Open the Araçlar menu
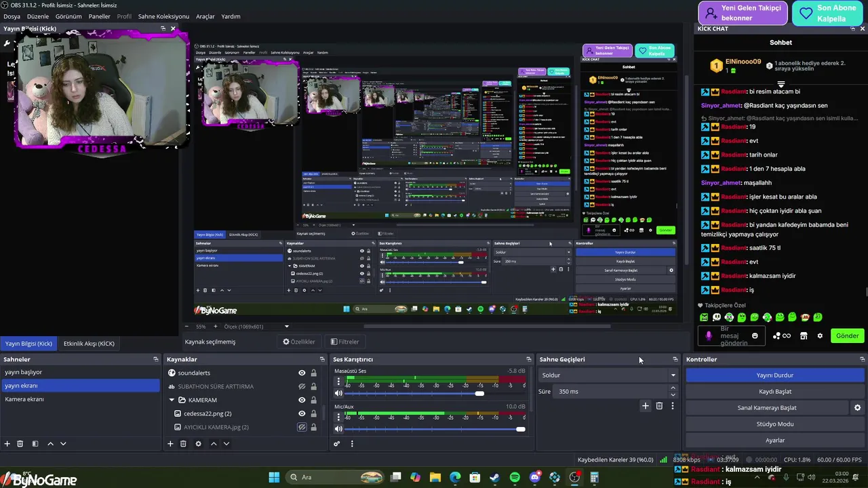 pos(205,16)
